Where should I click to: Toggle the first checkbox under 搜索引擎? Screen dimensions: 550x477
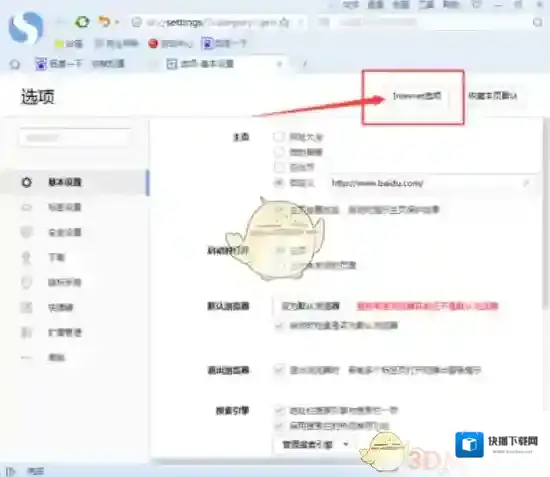pyautogui.click(x=279, y=410)
